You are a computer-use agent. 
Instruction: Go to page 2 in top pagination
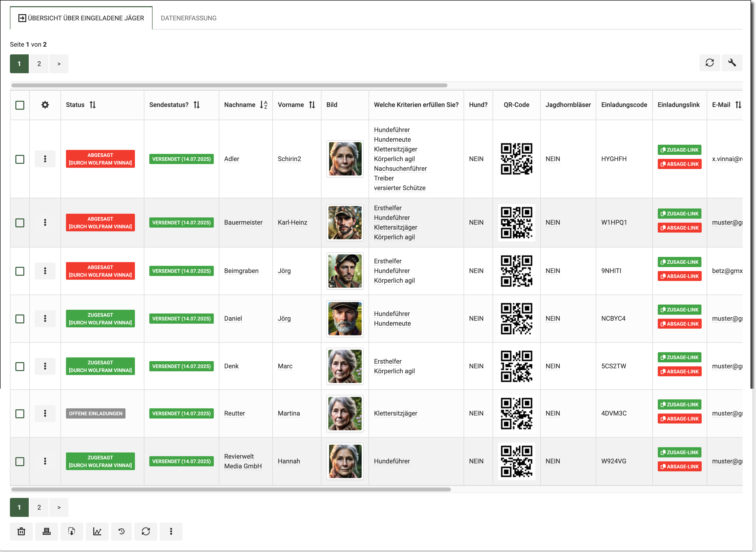[39, 64]
